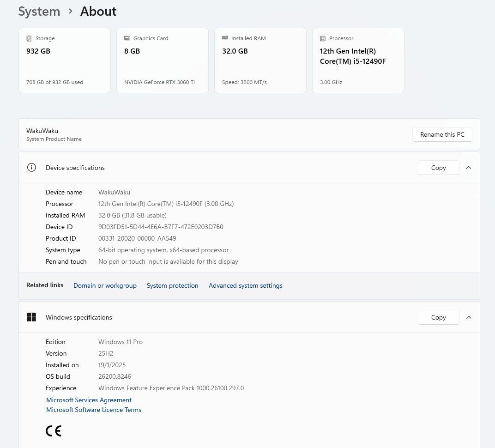The width and height of the screenshot is (495, 448).
Task: Copy the Device specifications
Action: point(439,168)
